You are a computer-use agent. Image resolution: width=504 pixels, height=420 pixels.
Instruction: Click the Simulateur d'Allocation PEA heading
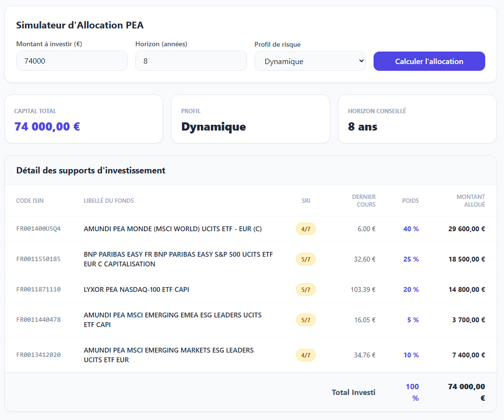80,25
